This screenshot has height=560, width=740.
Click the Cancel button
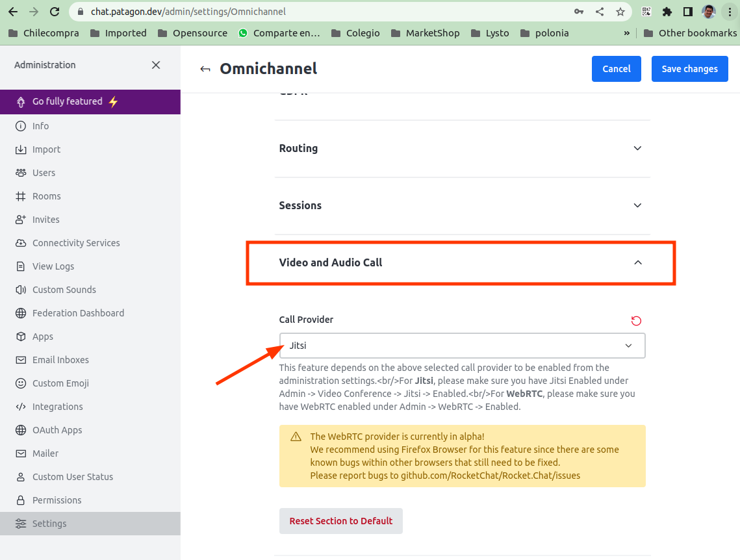pos(616,69)
